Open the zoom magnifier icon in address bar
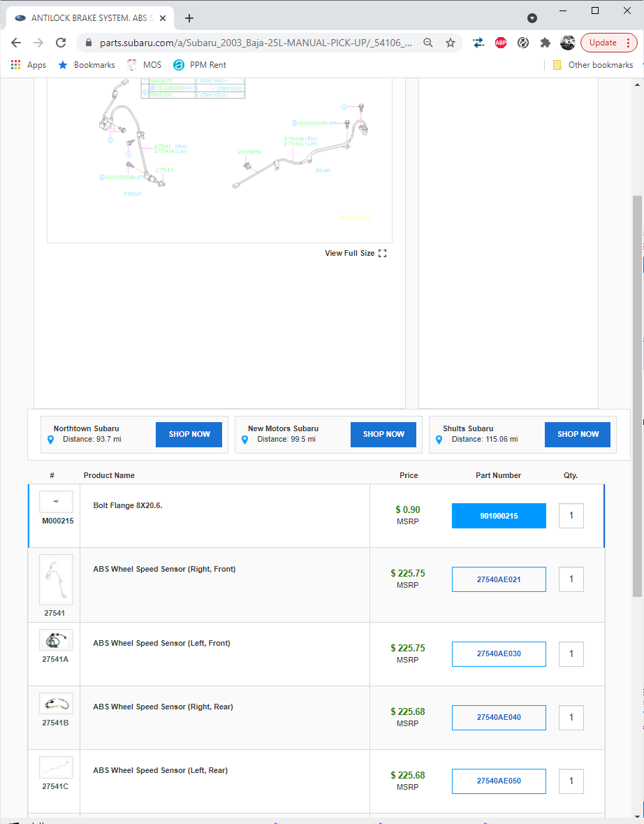Viewport: 644px width, 824px height. [428, 43]
